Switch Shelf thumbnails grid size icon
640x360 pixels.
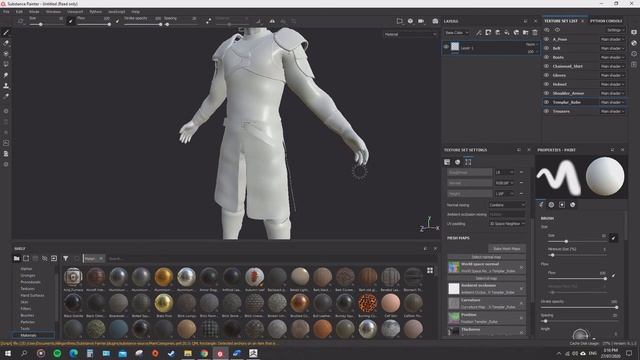coord(430,270)
